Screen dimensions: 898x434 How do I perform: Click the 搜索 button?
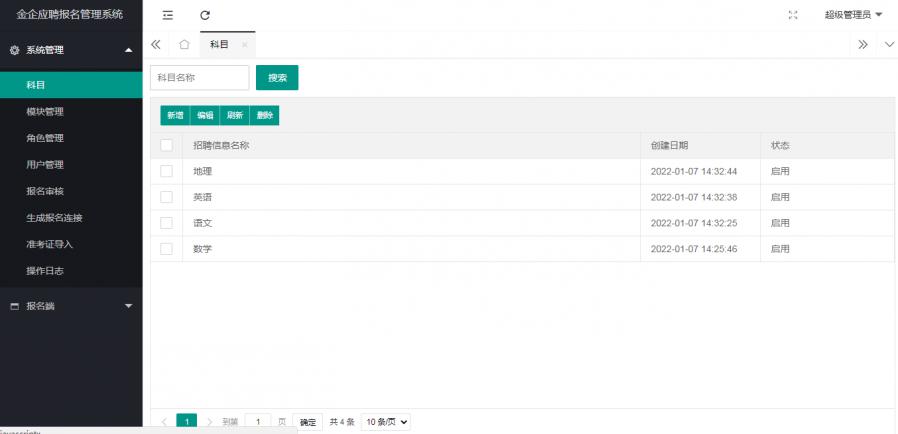277,78
